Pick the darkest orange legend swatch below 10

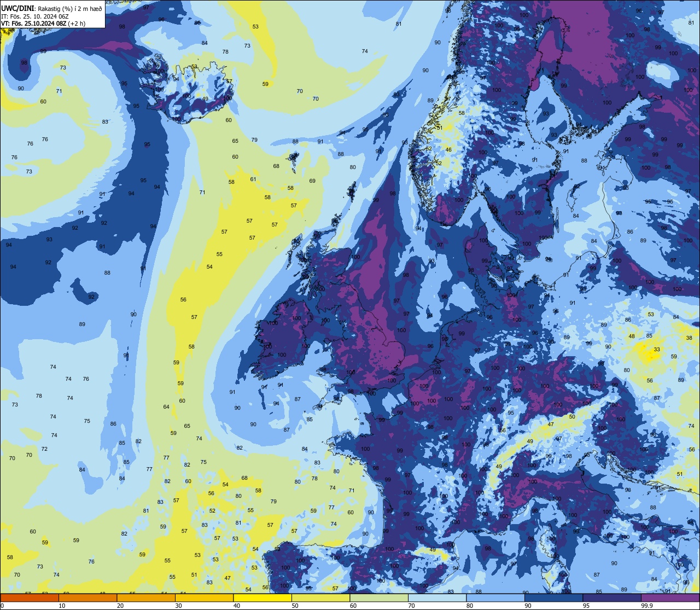coord(30,597)
